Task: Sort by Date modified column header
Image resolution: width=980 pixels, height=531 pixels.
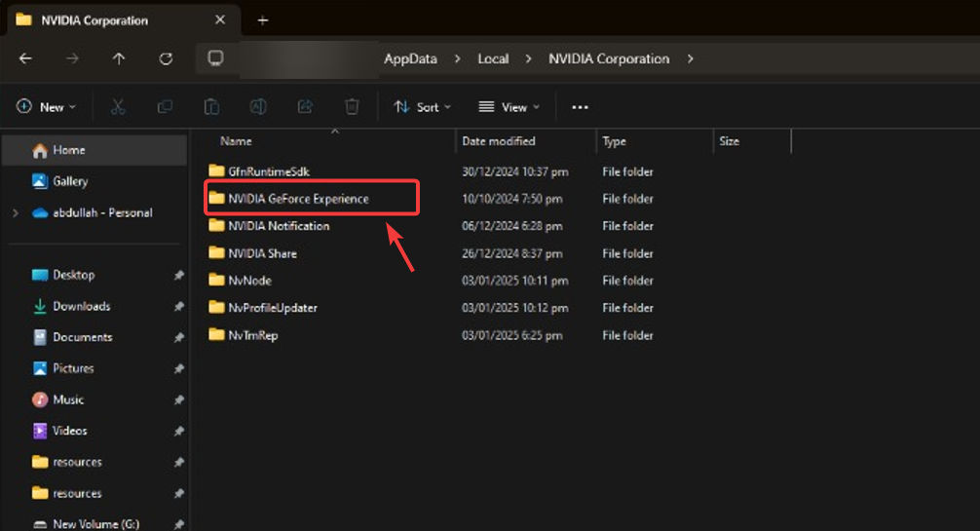Action: [x=498, y=141]
